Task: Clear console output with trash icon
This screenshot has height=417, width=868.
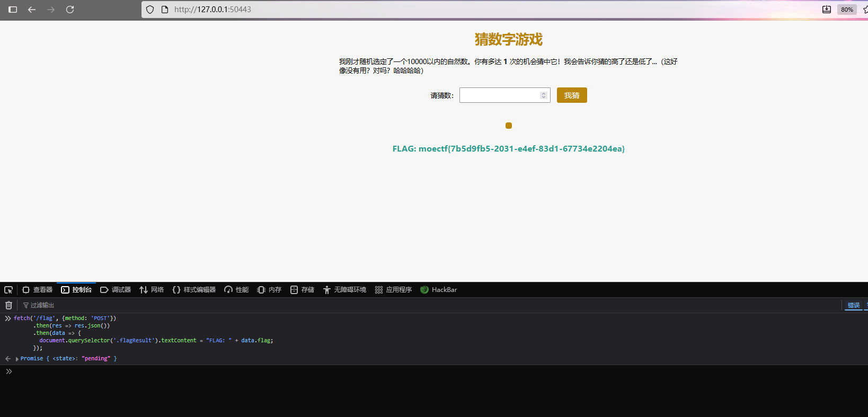Action: coord(8,305)
